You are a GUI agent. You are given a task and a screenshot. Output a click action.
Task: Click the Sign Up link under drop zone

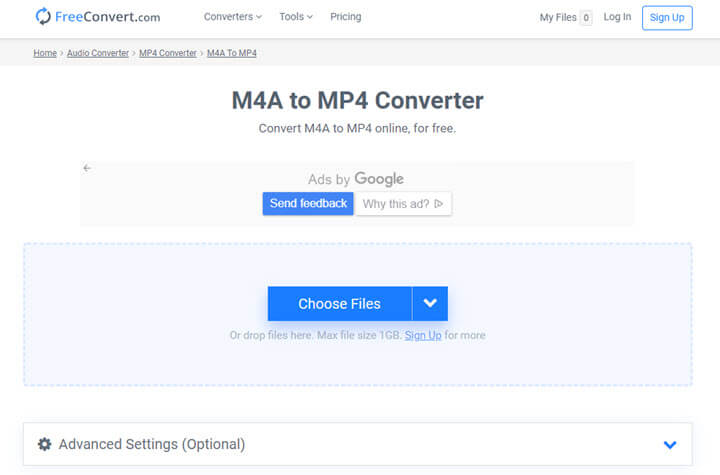[423, 335]
